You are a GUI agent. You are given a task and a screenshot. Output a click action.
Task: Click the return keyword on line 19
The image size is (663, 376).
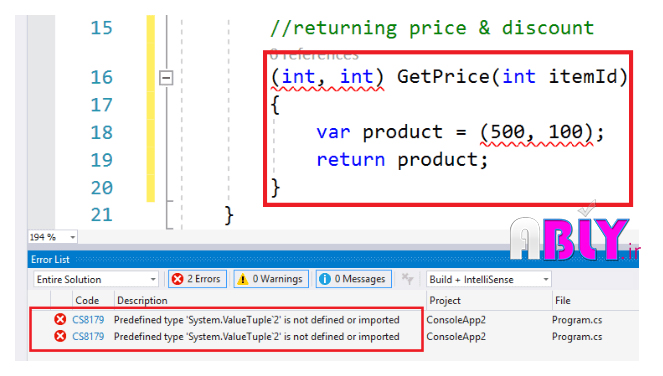pos(351,159)
